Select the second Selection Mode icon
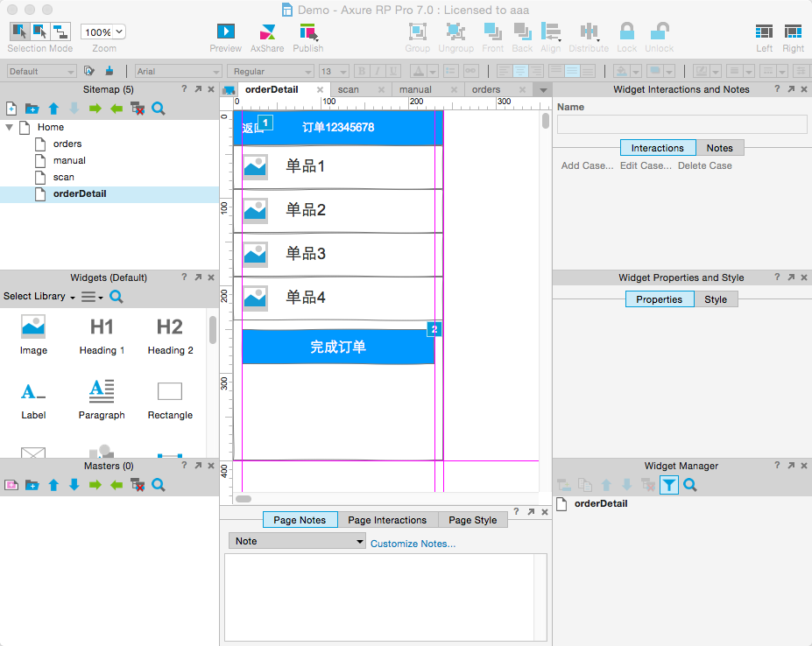The width and height of the screenshot is (812, 646). [x=40, y=32]
